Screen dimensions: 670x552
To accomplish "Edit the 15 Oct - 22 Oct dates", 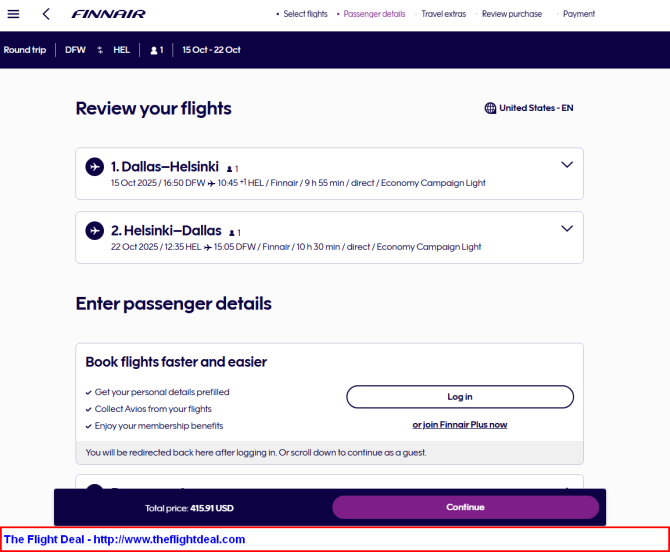I will (211, 50).
